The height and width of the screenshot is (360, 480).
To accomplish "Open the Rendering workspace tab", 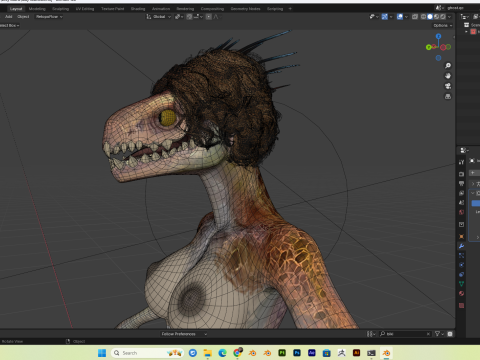I will (185, 9).
